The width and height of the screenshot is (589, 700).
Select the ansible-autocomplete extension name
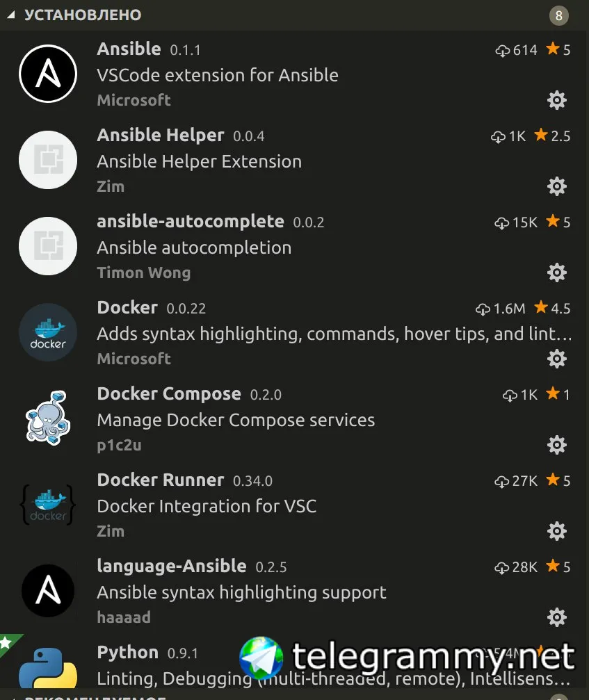(x=191, y=221)
